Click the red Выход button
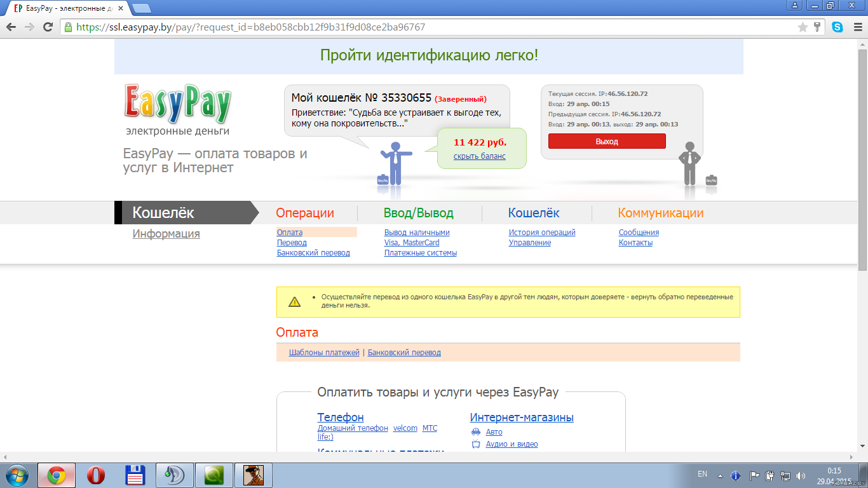This screenshot has width=868, height=488. tap(607, 141)
